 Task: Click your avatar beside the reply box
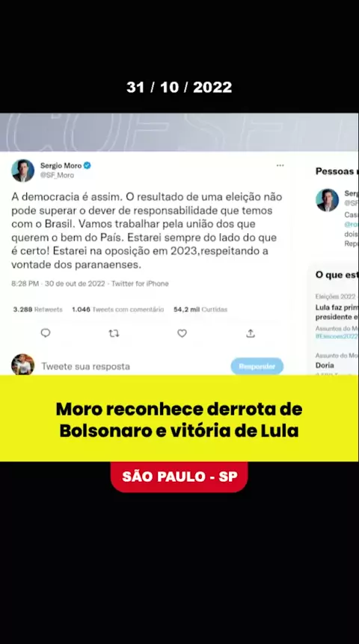click(22, 365)
